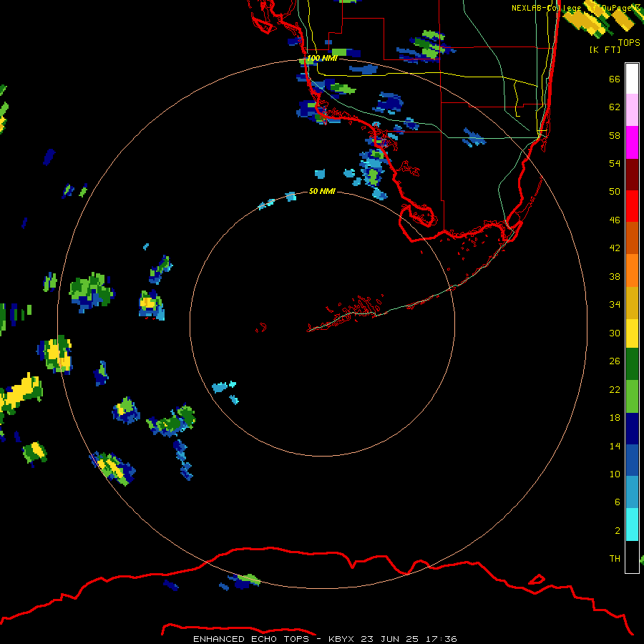
Task: Click the NEXLAB-College of DuPage credit text
Action: click(575, 8)
